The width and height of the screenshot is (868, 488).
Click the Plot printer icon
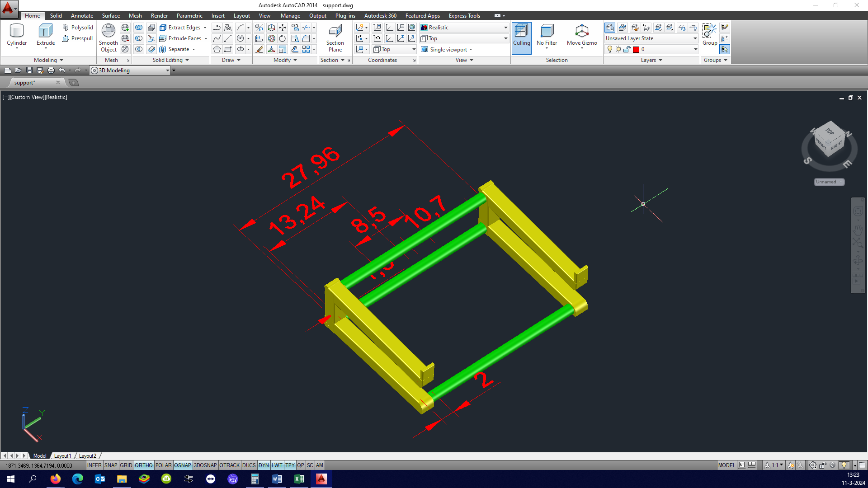click(51, 70)
